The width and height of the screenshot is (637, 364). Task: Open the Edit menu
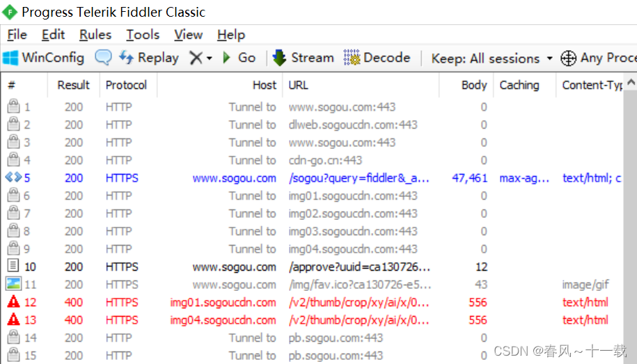click(53, 35)
